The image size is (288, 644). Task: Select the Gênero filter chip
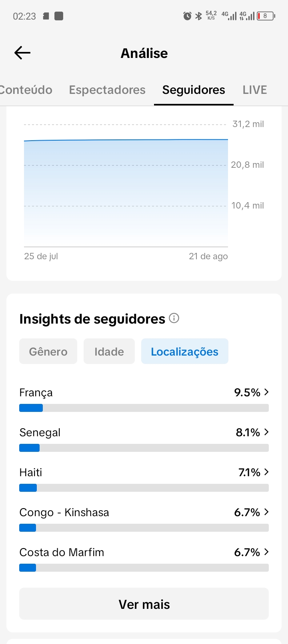[x=48, y=351]
